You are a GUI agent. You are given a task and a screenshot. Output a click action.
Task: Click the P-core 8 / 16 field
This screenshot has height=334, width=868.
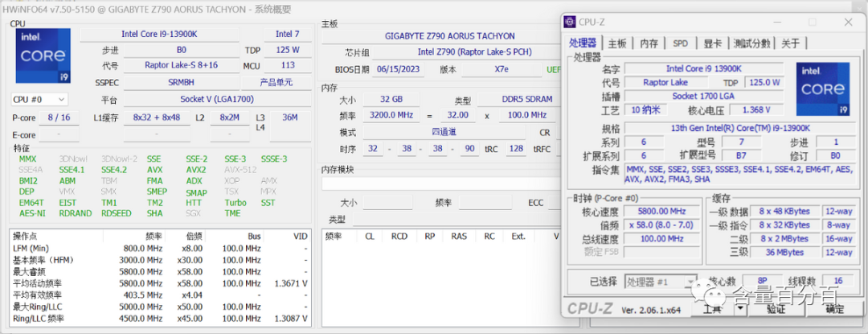(x=59, y=118)
